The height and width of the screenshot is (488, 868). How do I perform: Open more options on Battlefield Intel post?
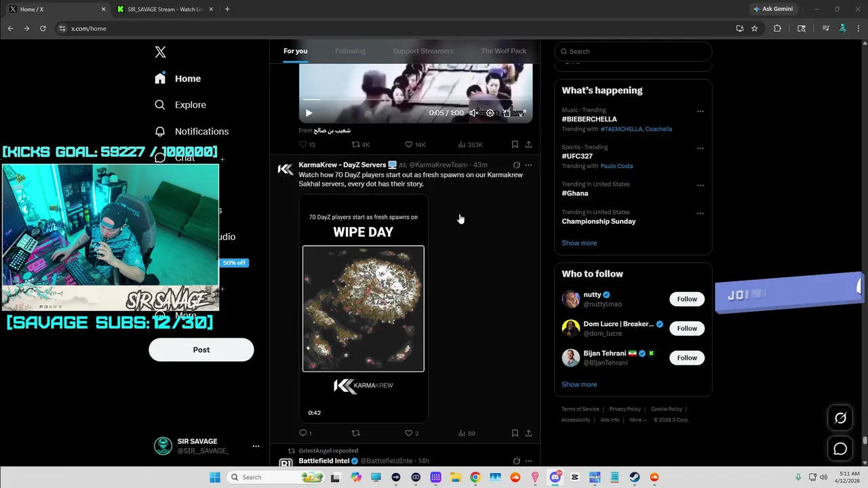coord(529,461)
